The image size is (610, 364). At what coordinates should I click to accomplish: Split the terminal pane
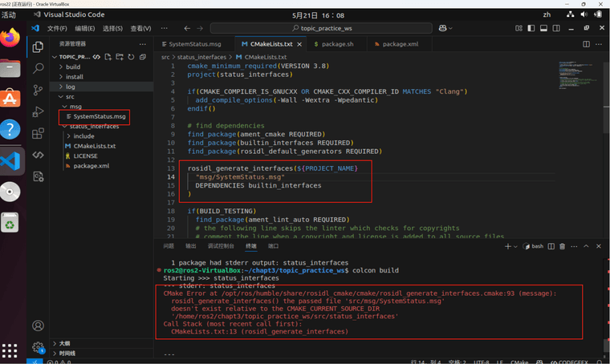click(551, 246)
